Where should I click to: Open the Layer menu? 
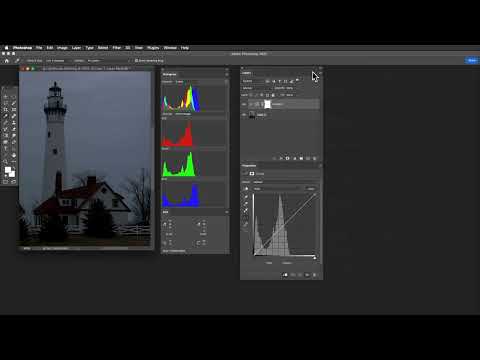click(76, 48)
